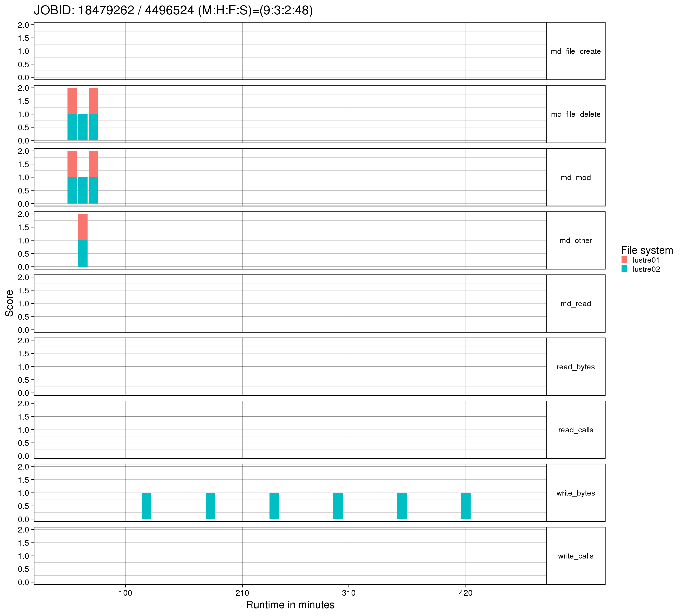Click the File system legend title

646,250
